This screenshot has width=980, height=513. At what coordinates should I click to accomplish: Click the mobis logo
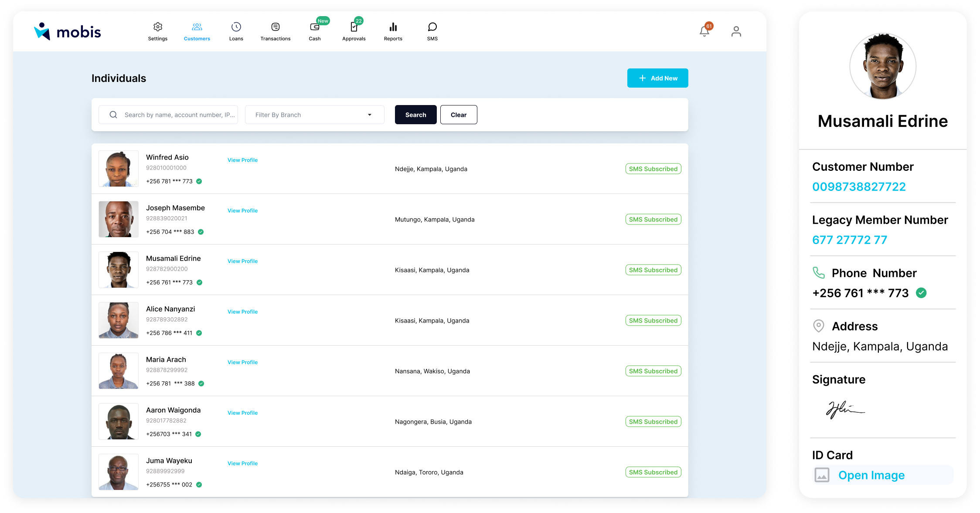click(x=68, y=31)
